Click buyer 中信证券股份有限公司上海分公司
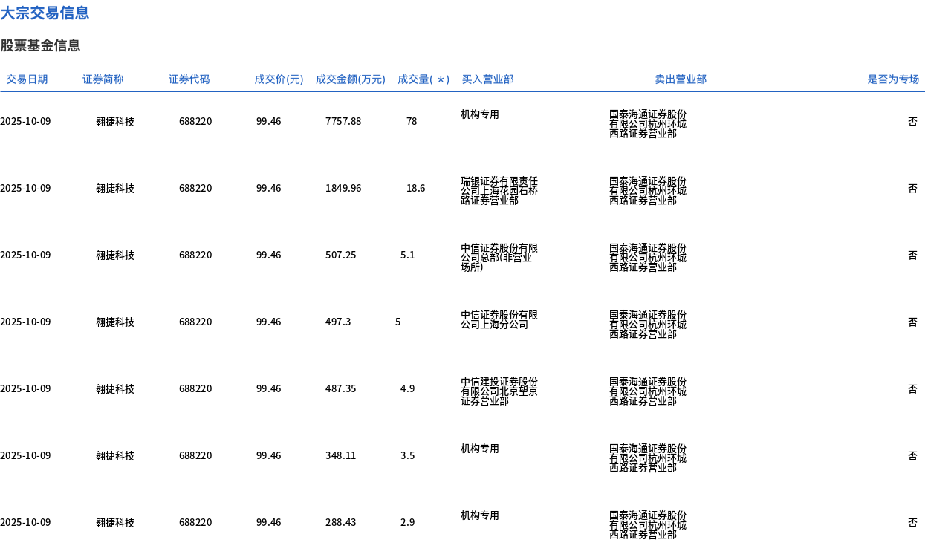The height and width of the screenshot is (560, 925). click(x=499, y=320)
